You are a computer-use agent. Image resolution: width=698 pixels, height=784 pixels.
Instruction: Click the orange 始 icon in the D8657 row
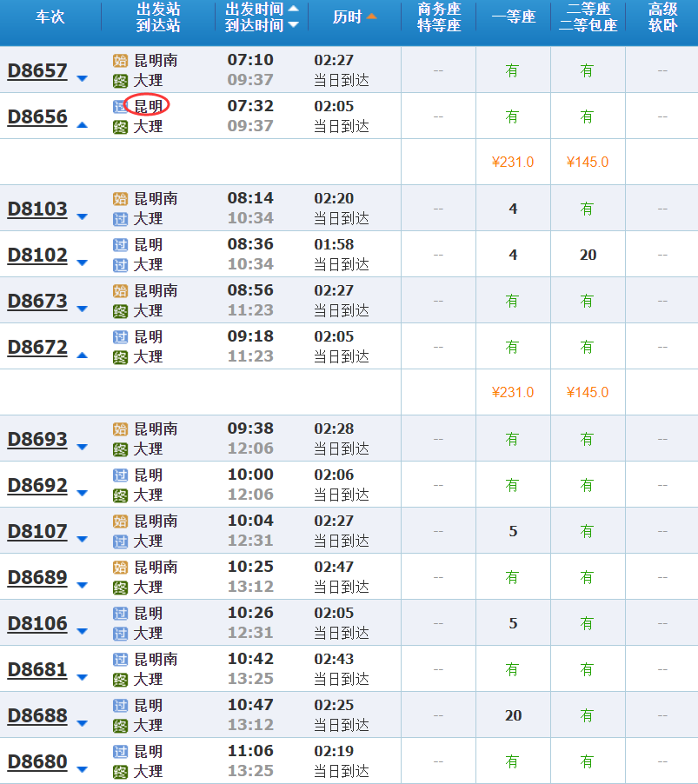pos(120,61)
